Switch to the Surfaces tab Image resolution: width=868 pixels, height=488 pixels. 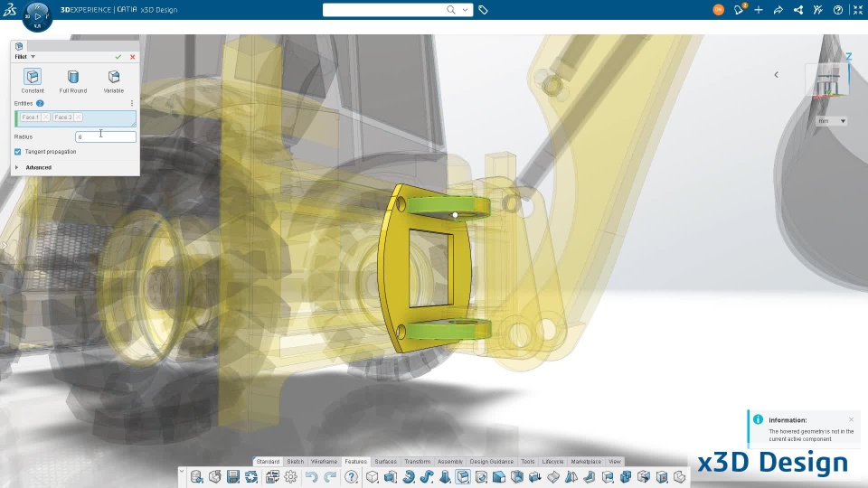click(386, 462)
